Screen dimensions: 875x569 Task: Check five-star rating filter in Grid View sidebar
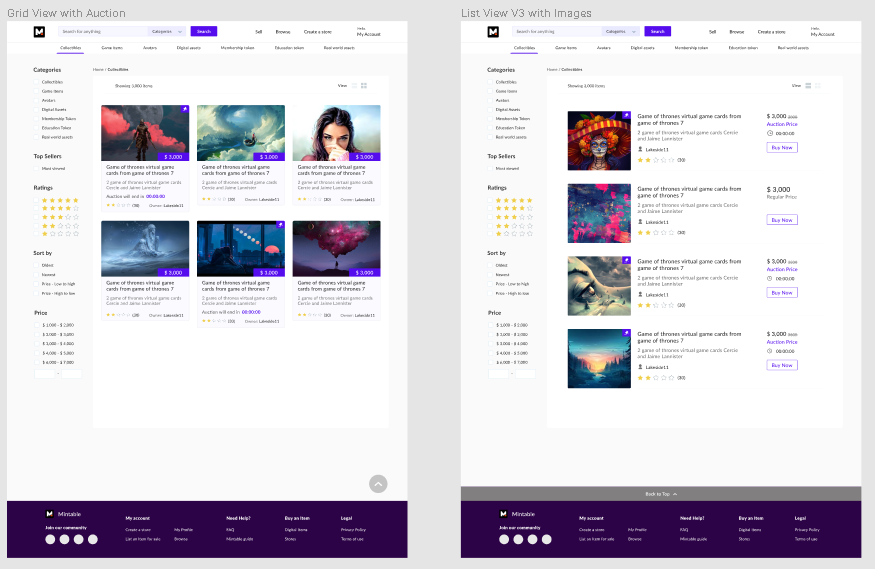click(x=36, y=200)
